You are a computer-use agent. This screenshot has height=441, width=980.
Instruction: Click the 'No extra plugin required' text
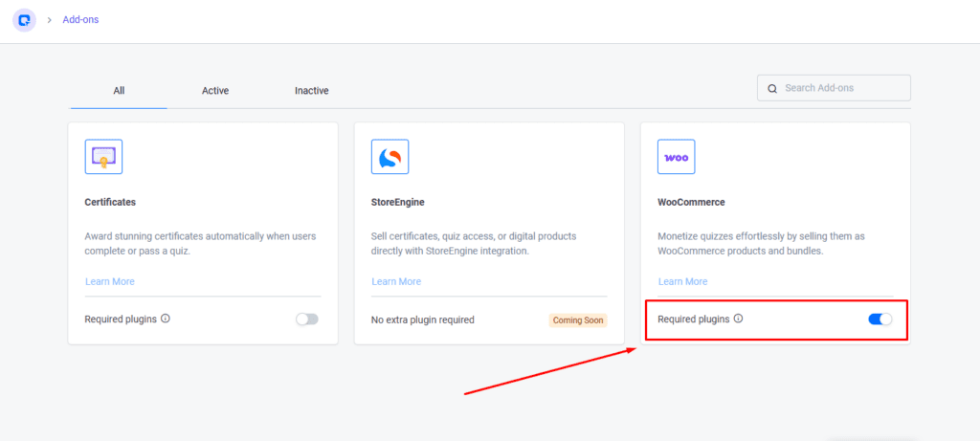pyautogui.click(x=422, y=320)
